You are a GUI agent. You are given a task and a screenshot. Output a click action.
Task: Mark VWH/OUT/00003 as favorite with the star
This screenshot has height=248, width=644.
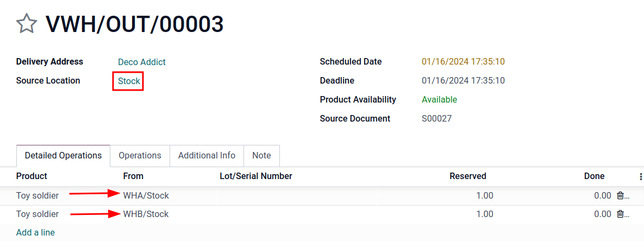(x=27, y=24)
